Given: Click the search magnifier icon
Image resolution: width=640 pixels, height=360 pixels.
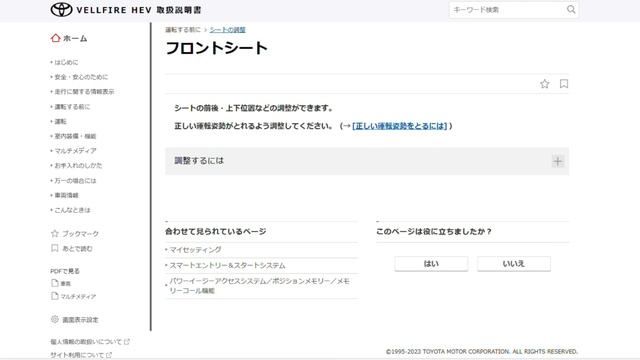Looking at the screenshot, I should click(571, 9).
